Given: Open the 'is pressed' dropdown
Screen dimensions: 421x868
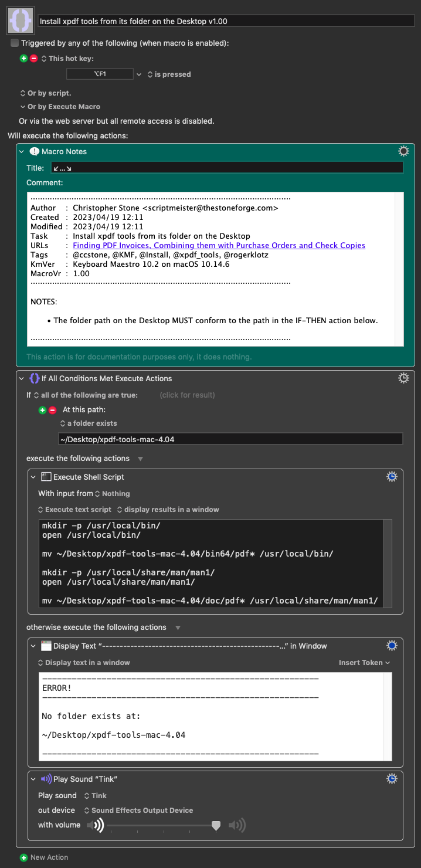Looking at the screenshot, I should 169,74.
